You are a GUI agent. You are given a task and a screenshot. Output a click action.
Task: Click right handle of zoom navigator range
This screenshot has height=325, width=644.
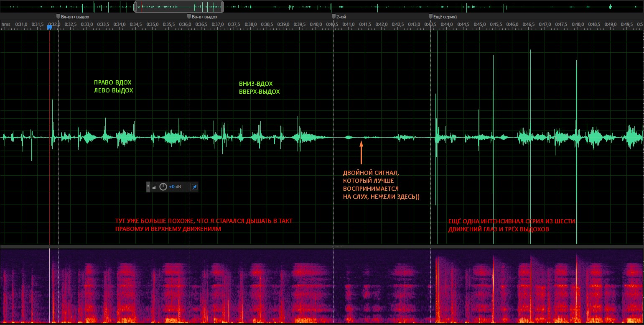222,7
